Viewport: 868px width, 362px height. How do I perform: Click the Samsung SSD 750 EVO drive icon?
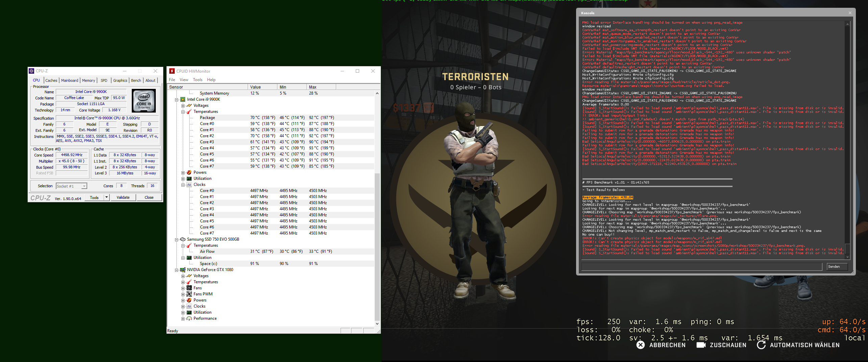click(183, 239)
